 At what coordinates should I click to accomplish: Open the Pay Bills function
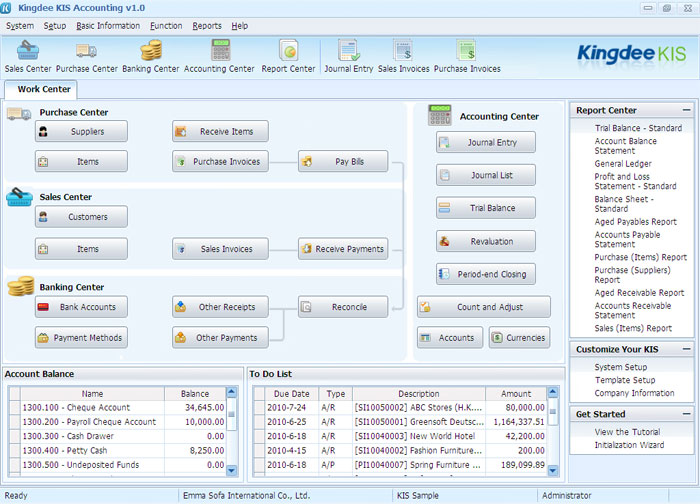coord(343,161)
